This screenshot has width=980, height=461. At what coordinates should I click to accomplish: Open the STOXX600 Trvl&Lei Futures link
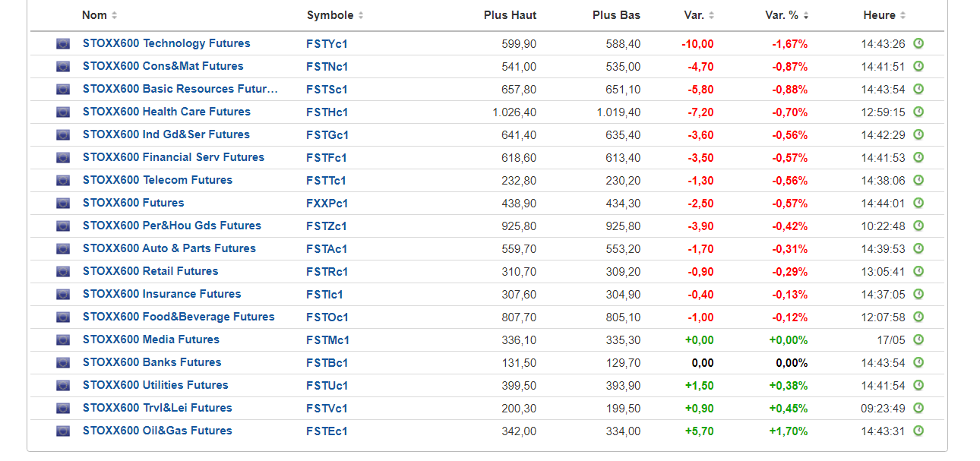[157, 408]
